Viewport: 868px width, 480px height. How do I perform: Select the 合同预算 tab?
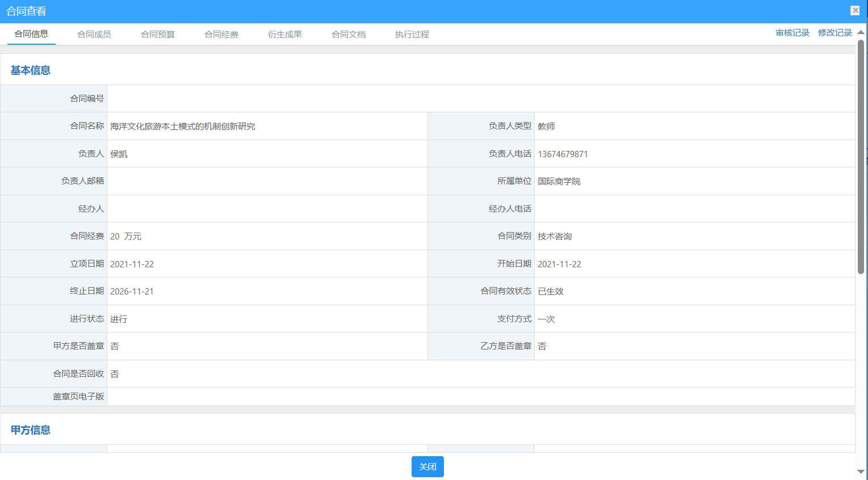pos(158,35)
